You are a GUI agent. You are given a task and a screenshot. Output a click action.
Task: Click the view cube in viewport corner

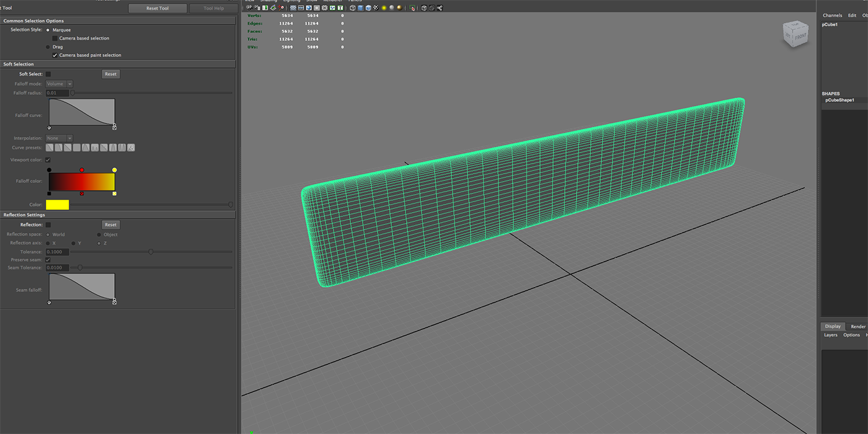click(795, 35)
